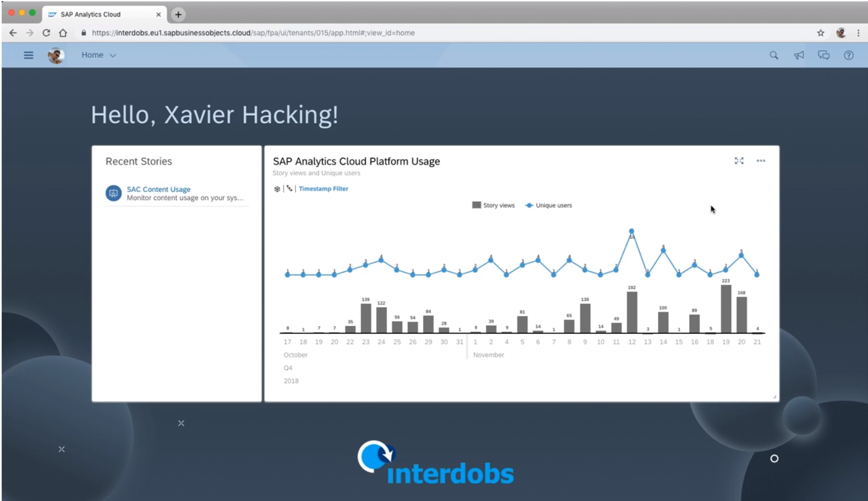Open Chrome three-dot menu
Image resolution: width=868 pixels, height=501 pixels.
[858, 33]
